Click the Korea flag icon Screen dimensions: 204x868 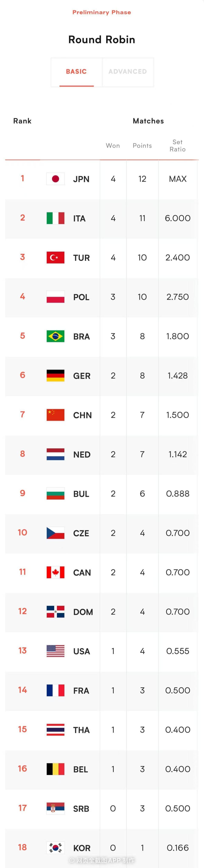pos(55,848)
